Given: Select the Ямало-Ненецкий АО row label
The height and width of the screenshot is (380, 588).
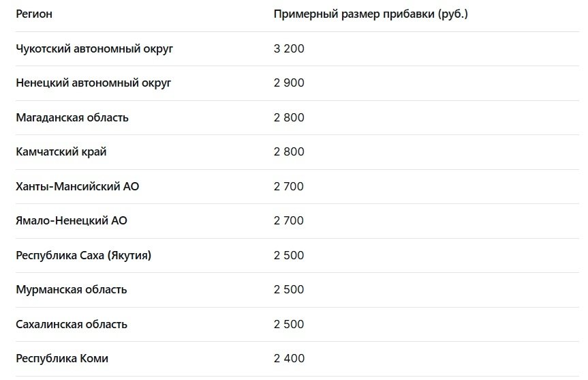Looking at the screenshot, I should pyautogui.click(x=72, y=221).
